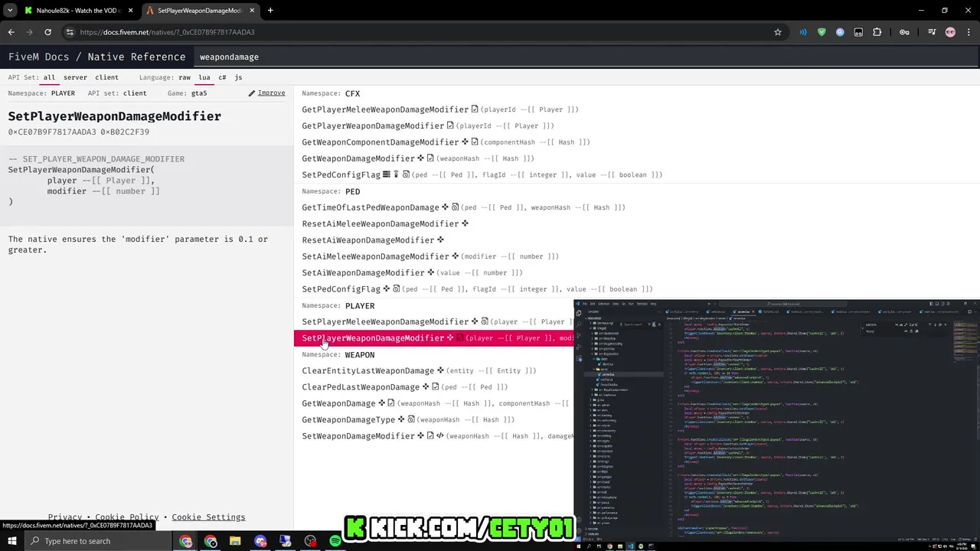980x551 pixels.
Task: Open GetWeaponComponentDamageModifier native
Action: point(381,142)
